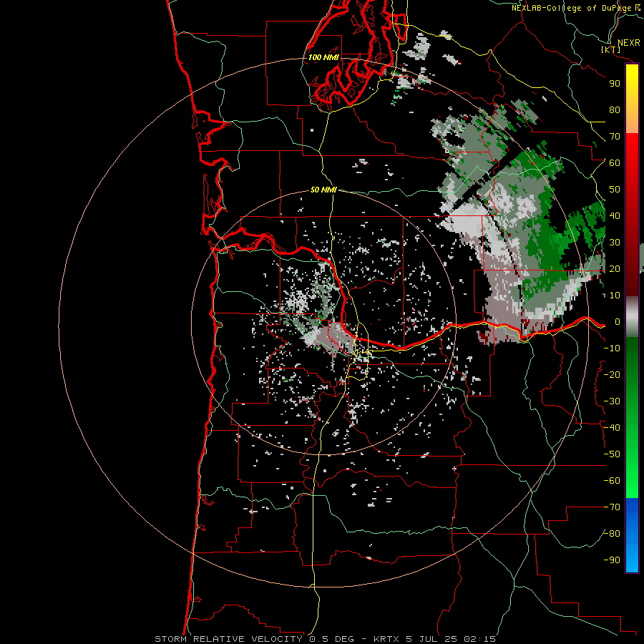
Task: Click the "-80" scale value
Action: tap(612, 534)
